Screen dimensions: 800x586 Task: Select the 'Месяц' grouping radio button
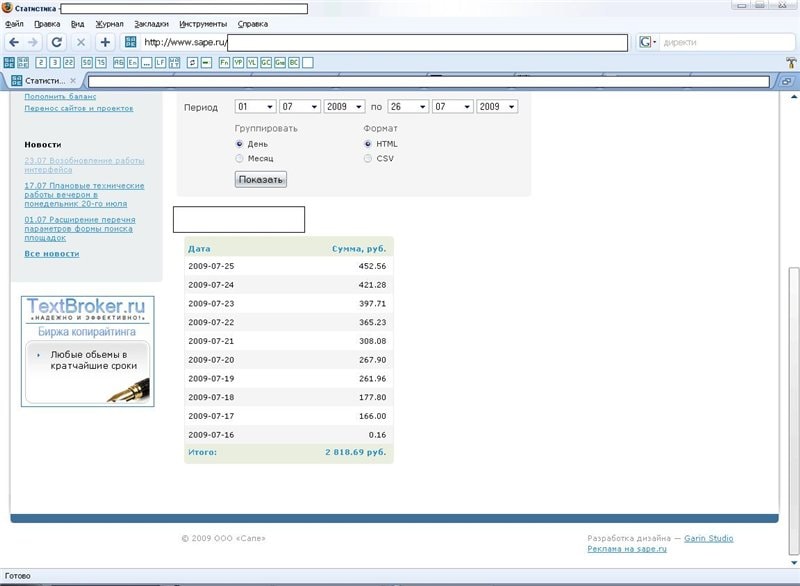tap(239, 158)
